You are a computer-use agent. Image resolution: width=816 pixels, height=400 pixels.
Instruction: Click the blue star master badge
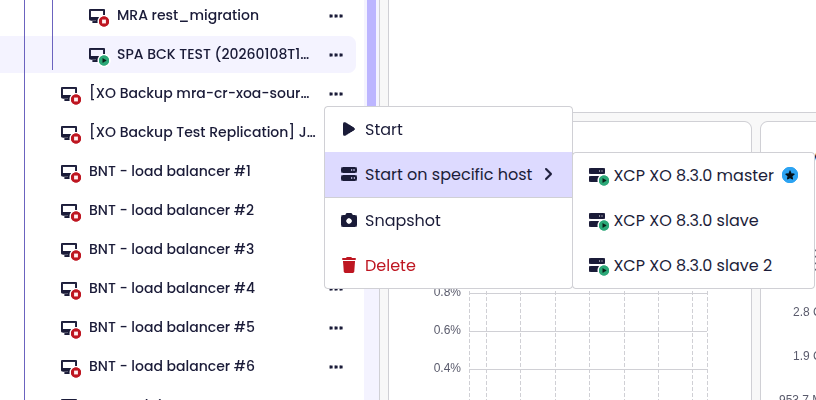coord(790,175)
